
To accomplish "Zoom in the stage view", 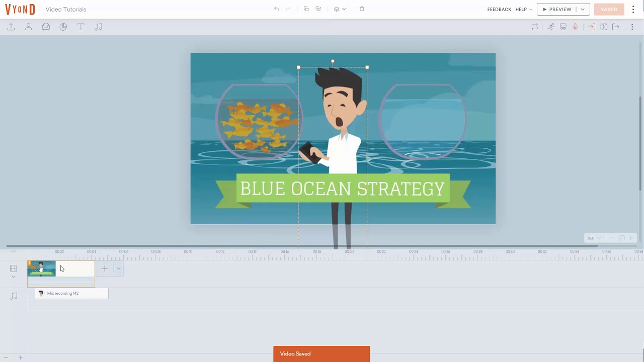I will coord(631,238).
